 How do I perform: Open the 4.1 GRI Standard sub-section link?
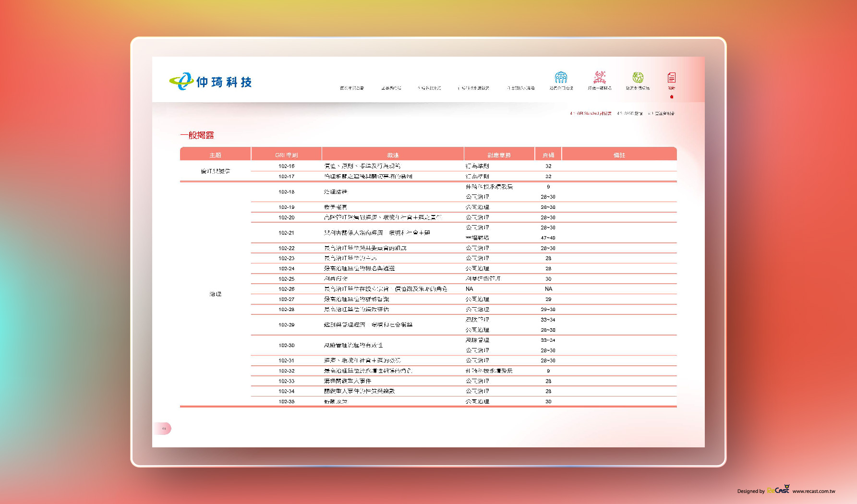[x=591, y=114]
